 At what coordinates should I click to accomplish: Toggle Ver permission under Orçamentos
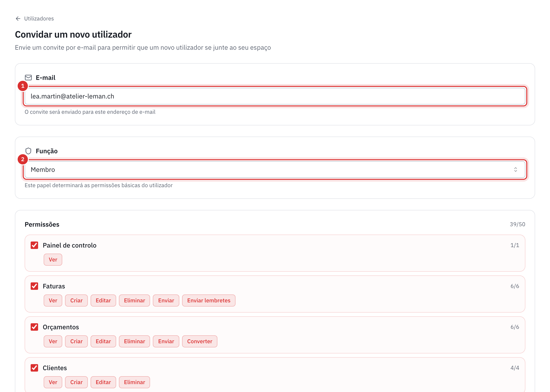(53, 341)
